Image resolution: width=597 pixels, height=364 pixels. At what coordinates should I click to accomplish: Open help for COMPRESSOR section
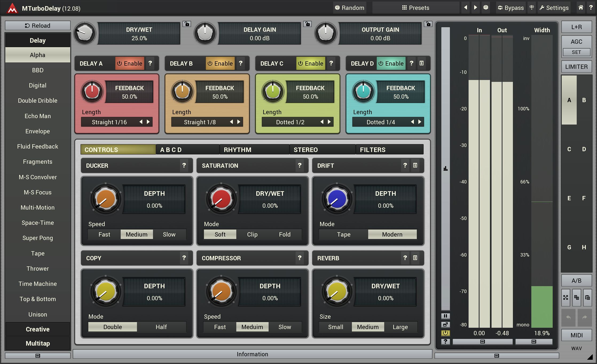click(x=300, y=258)
